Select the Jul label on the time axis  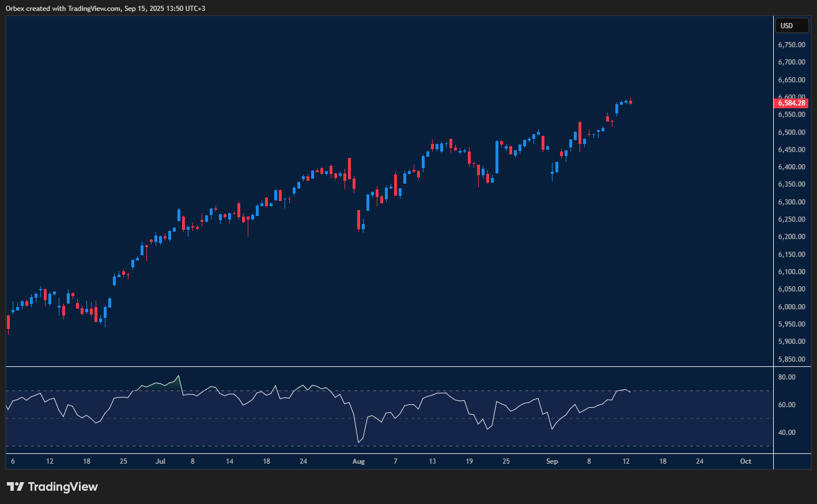(x=160, y=461)
